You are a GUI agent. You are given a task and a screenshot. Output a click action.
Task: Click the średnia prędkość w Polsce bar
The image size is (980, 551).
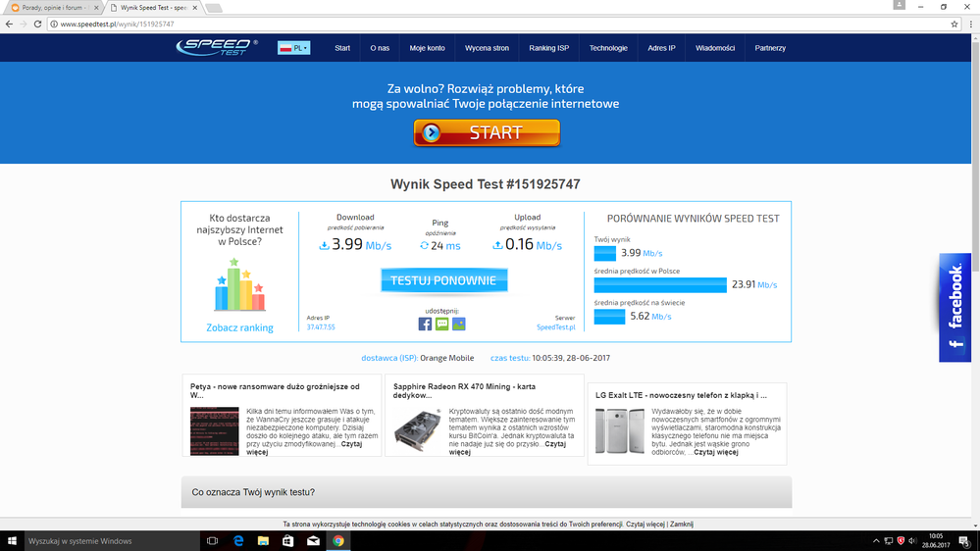[660, 285]
